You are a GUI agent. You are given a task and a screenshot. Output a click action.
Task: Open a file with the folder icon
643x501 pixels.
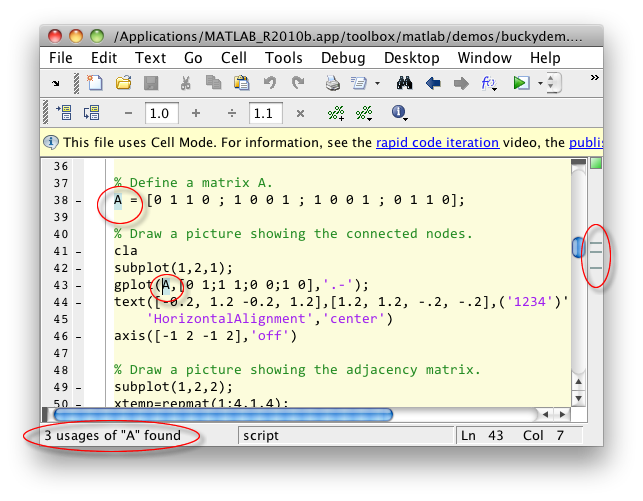123,83
